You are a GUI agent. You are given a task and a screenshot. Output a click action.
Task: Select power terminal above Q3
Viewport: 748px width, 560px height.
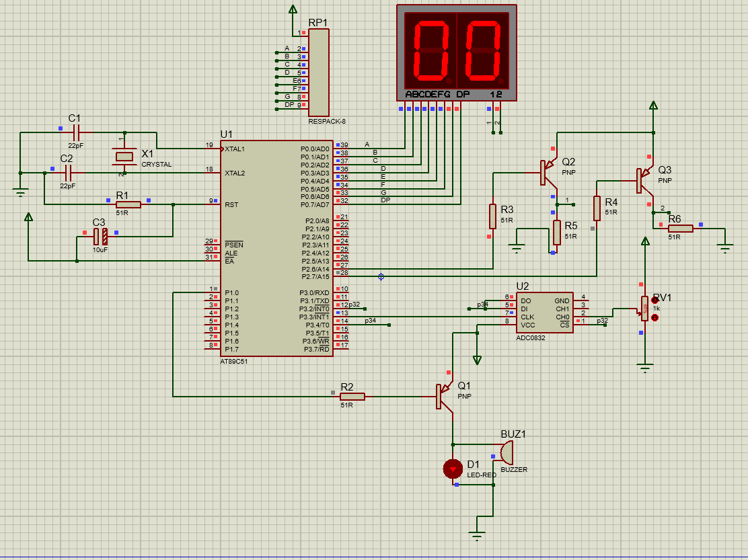[654, 106]
